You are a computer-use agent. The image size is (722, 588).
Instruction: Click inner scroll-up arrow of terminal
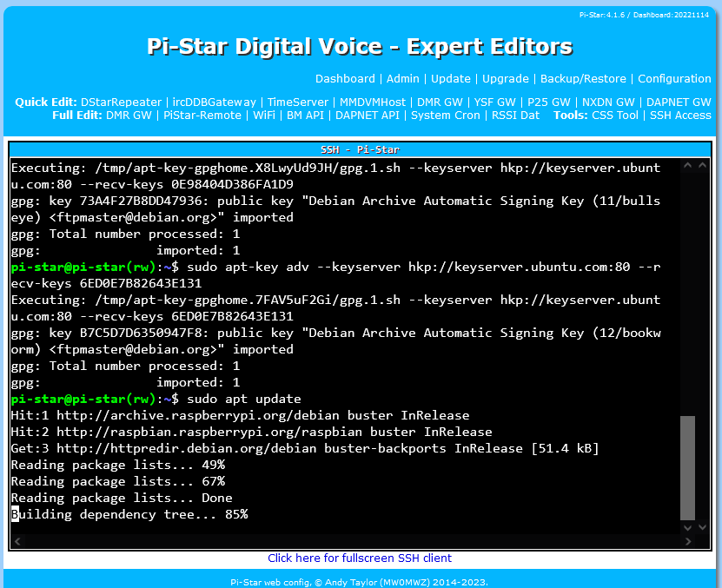pos(687,165)
